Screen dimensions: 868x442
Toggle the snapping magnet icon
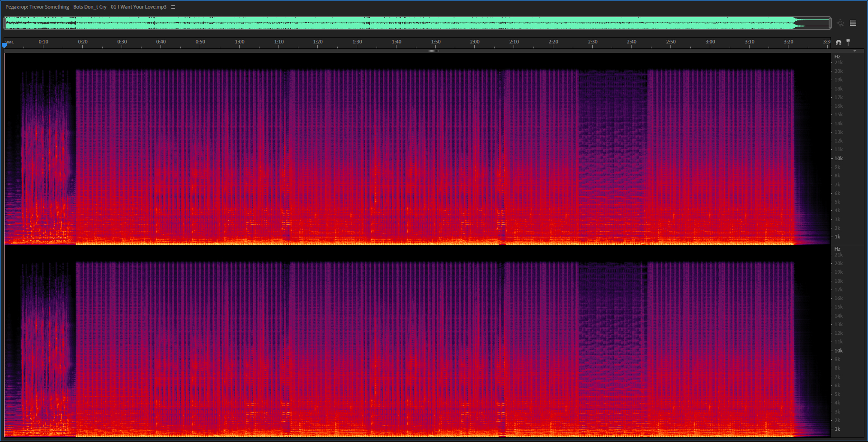(839, 43)
